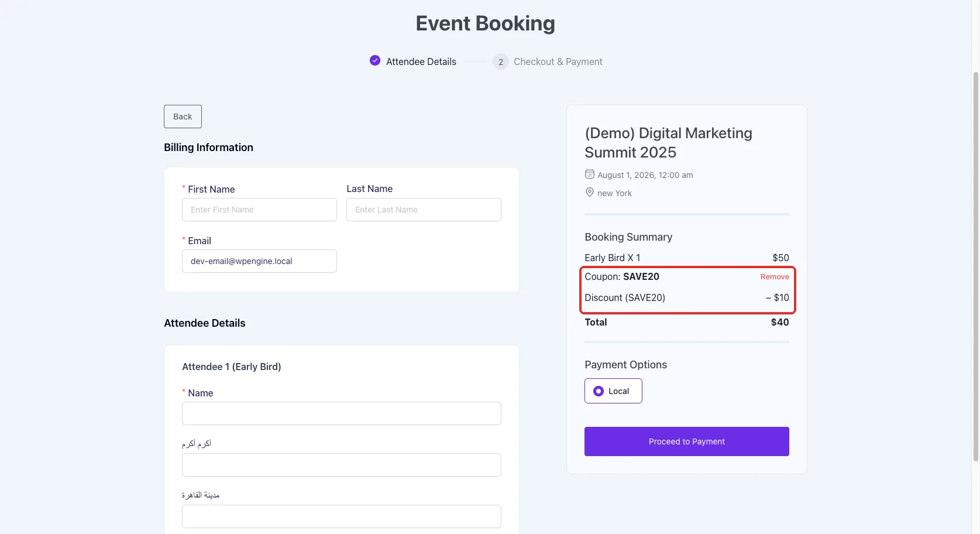Open the Checkout & Payment step
The height and width of the screenshot is (534, 980).
[558, 61]
